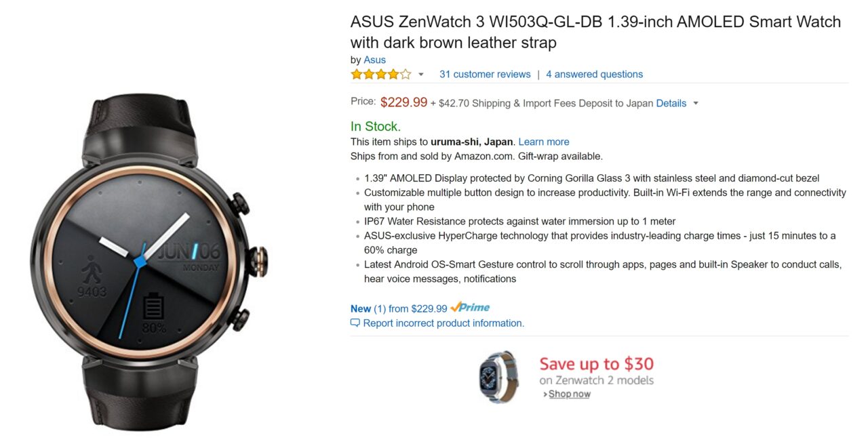Click Learn more about shipping to Japan

coord(543,142)
